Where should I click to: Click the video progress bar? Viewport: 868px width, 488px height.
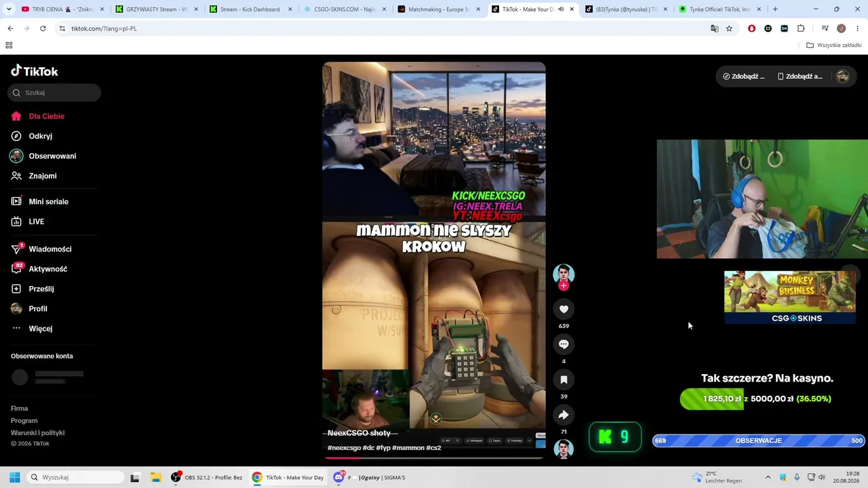click(434, 457)
